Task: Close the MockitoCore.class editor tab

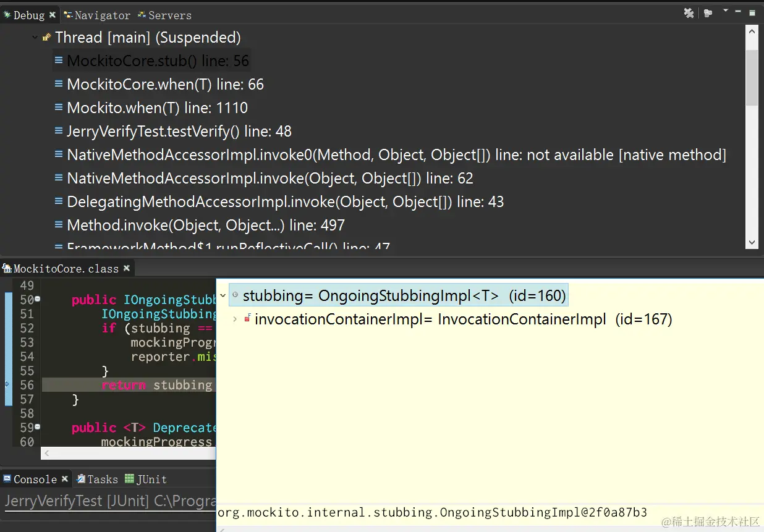Action: [x=126, y=268]
